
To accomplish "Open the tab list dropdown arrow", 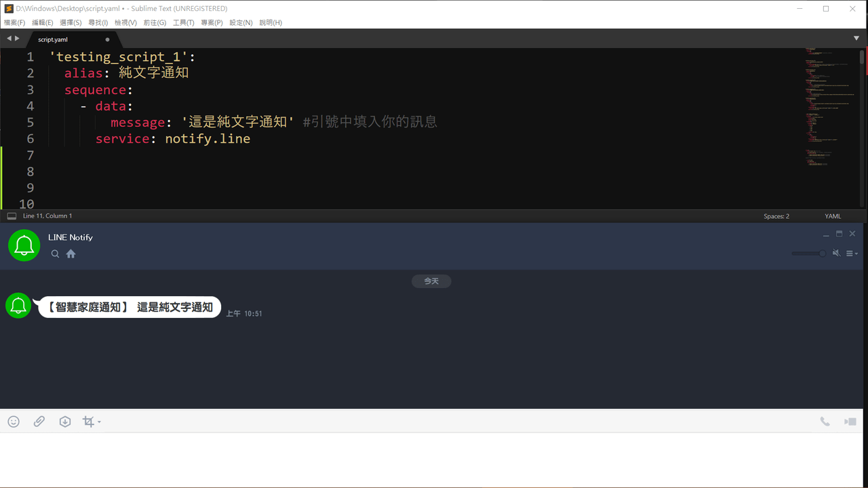I will point(856,39).
